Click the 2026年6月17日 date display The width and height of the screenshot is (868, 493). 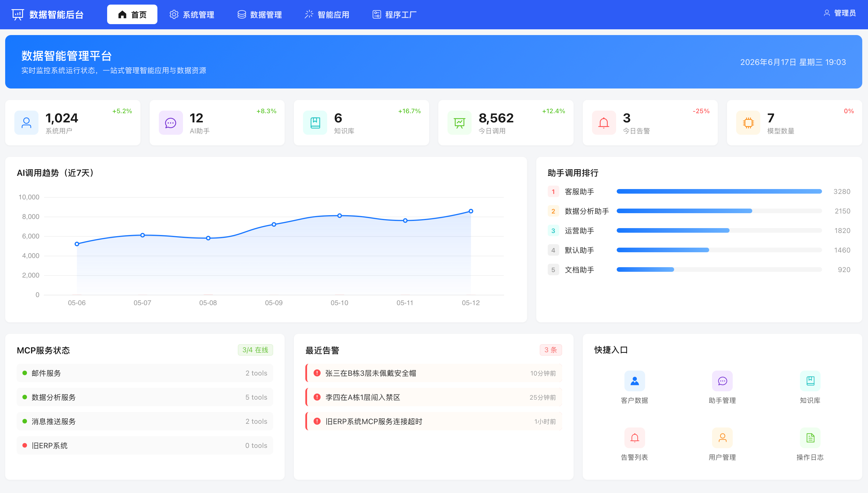793,62
